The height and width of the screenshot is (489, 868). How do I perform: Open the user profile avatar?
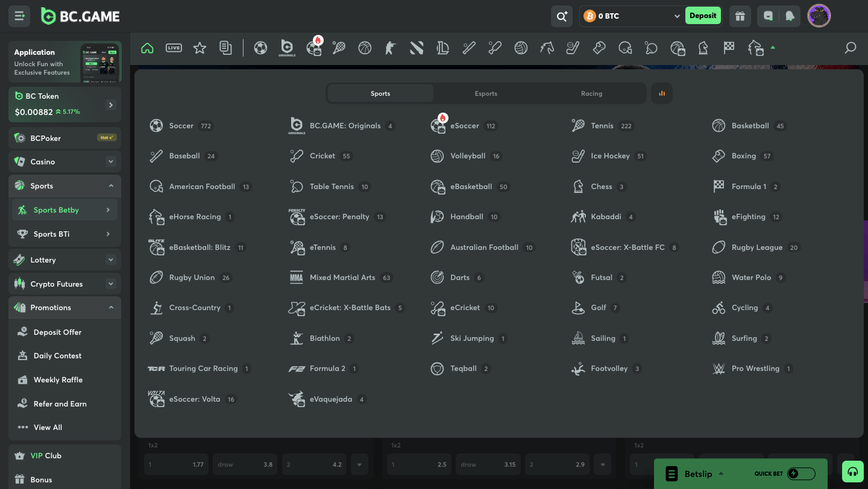819,16
